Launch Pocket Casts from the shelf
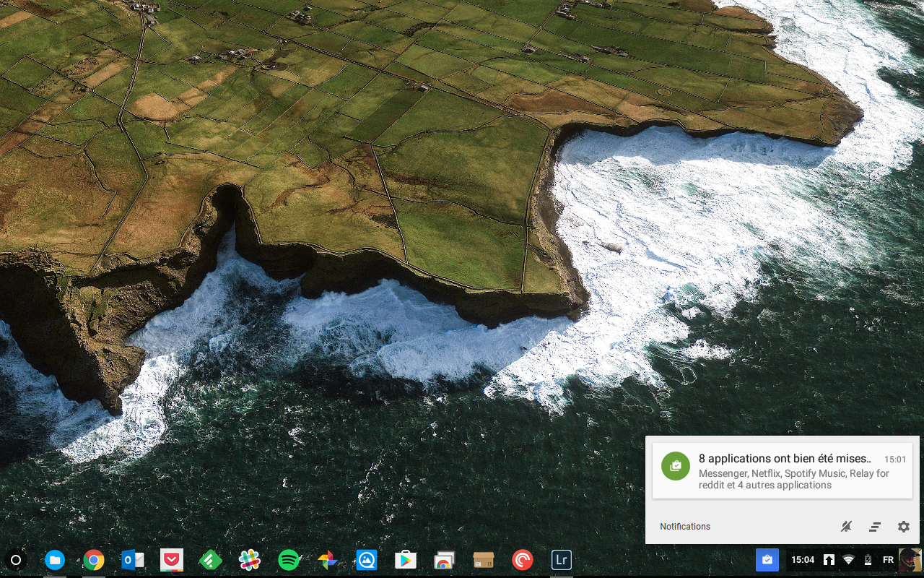 [x=522, y=560]
